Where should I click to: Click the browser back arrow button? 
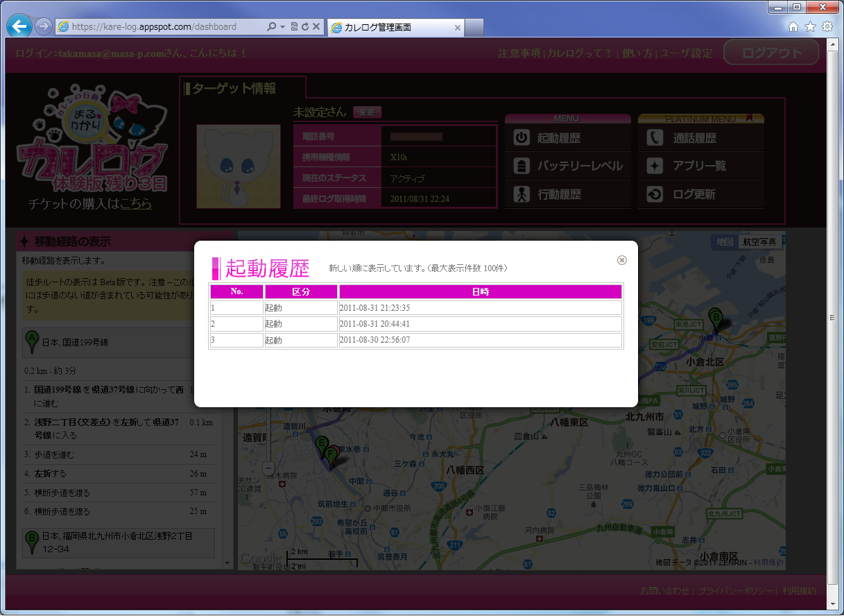[19, 27]
